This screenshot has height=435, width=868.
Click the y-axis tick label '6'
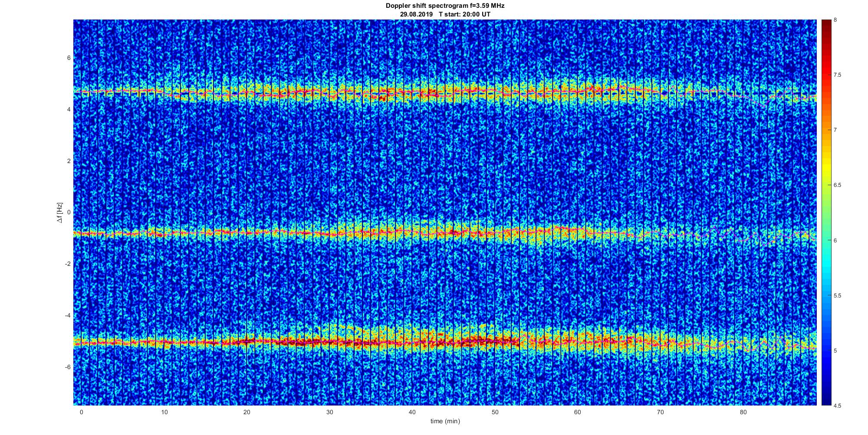tap(69, 58)
